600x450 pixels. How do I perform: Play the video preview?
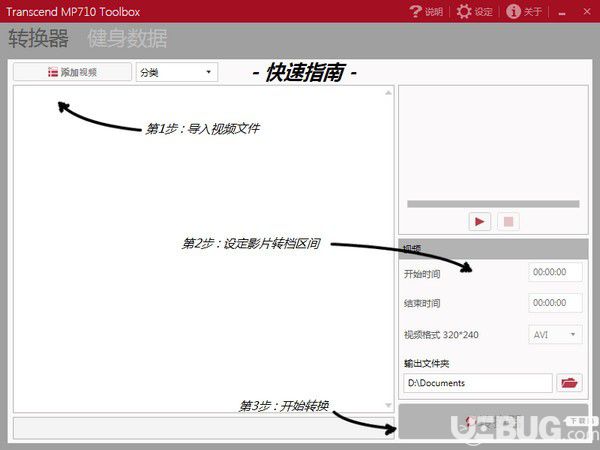point(479,221)
